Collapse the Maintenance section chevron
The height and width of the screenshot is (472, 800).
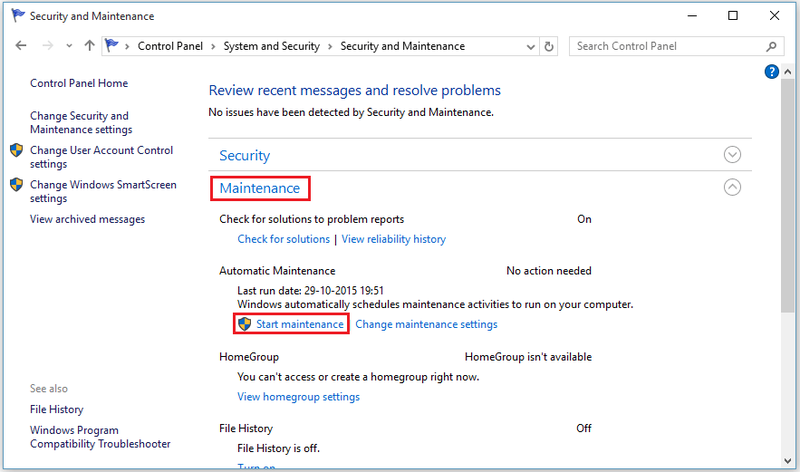[x=732, y=187]
